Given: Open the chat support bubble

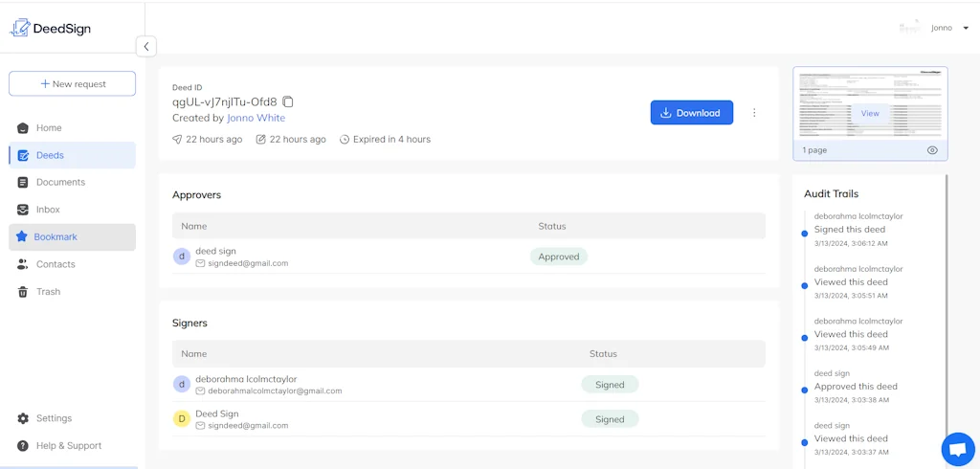Looking at the screenshot, I should pyautogui.click(x=957, y=450).
